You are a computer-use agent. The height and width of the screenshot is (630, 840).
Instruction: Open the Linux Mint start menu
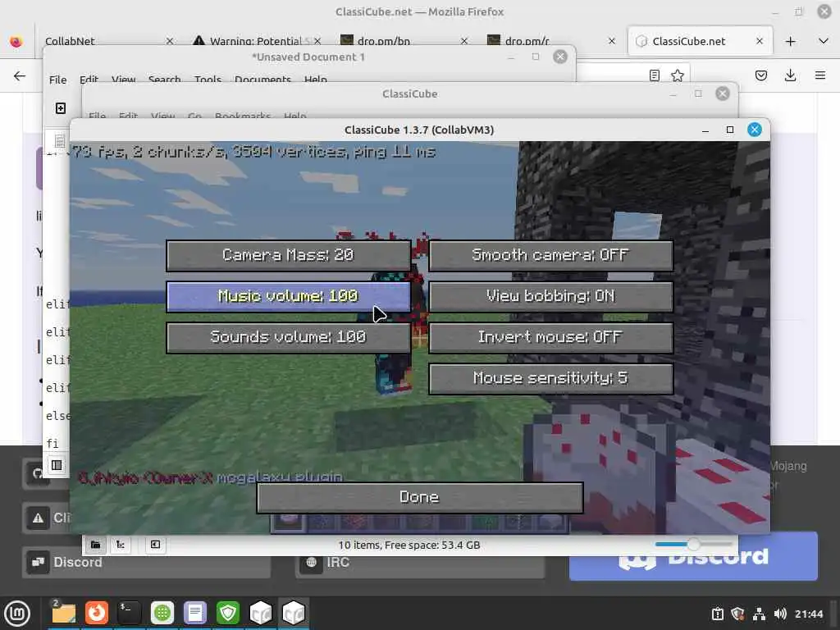[x=17, y=614]
